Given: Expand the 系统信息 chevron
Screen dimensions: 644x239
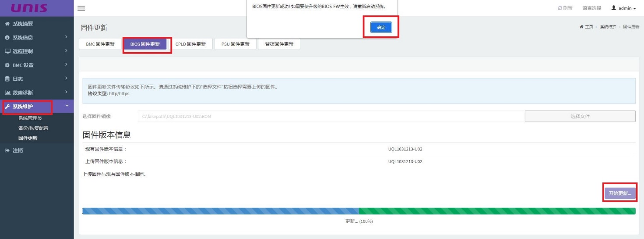Looking at the screenshot, I should (x=66, y=38).
